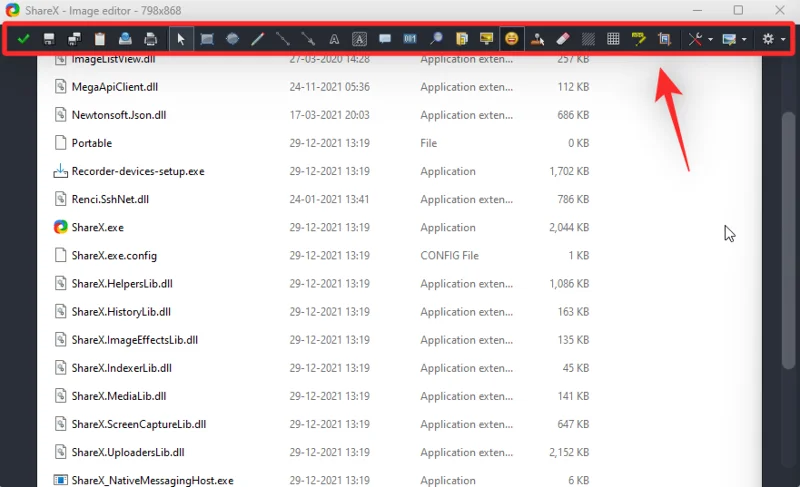Select ShareX.HelpersLib.dll entry
Screen dimensions: 800x487
(x=122, y=284)
